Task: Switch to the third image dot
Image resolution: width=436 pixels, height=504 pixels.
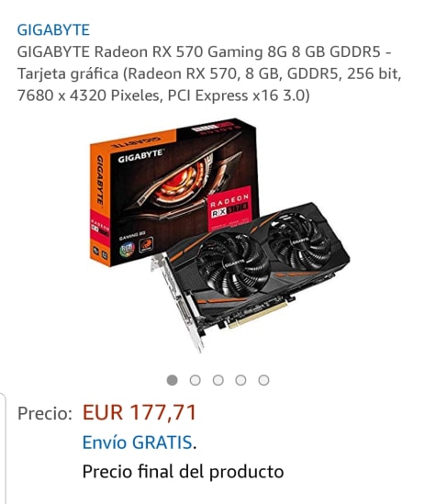Action: [x=218, y=380]
